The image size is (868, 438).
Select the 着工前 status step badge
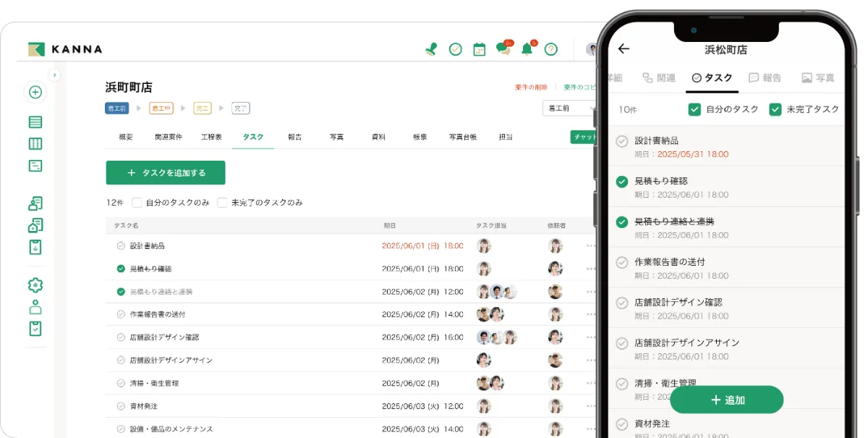pos(117,109)
